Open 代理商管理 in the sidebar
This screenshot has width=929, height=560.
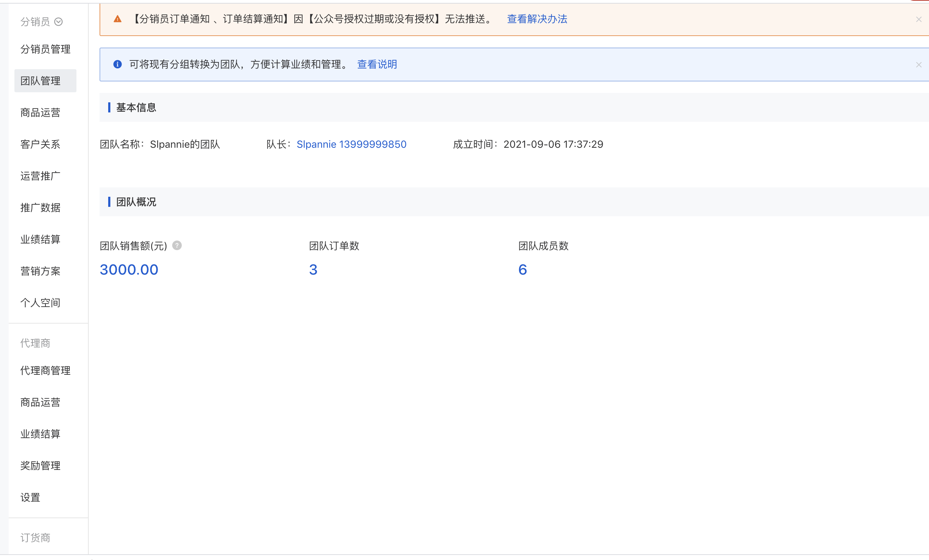point(45,370)
